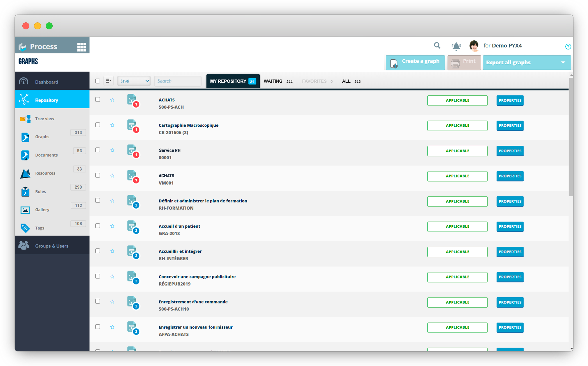Favorite the Cartographie Macroscopique graph with star
The height and width of the screenshot is (366, 588).
[112, 125]
